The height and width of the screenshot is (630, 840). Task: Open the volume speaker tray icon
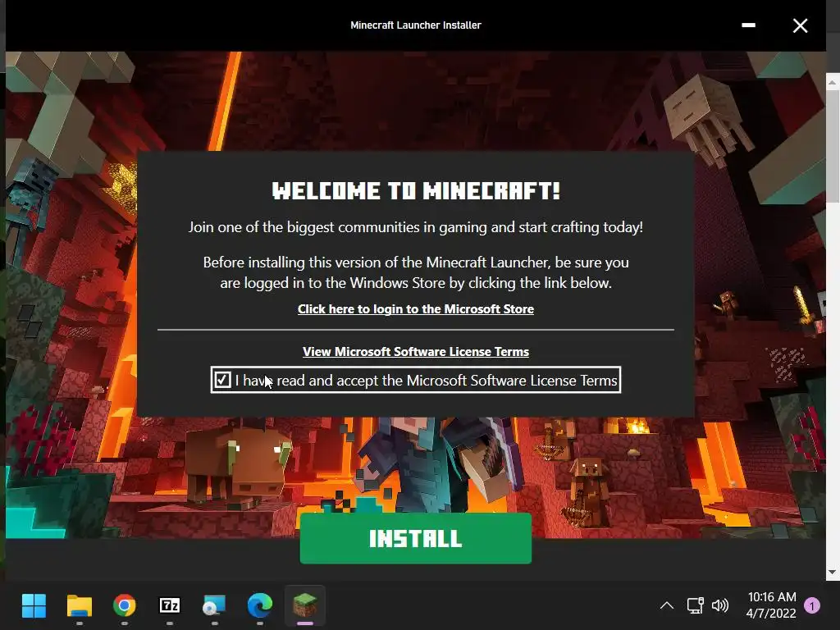coord(720,605)
